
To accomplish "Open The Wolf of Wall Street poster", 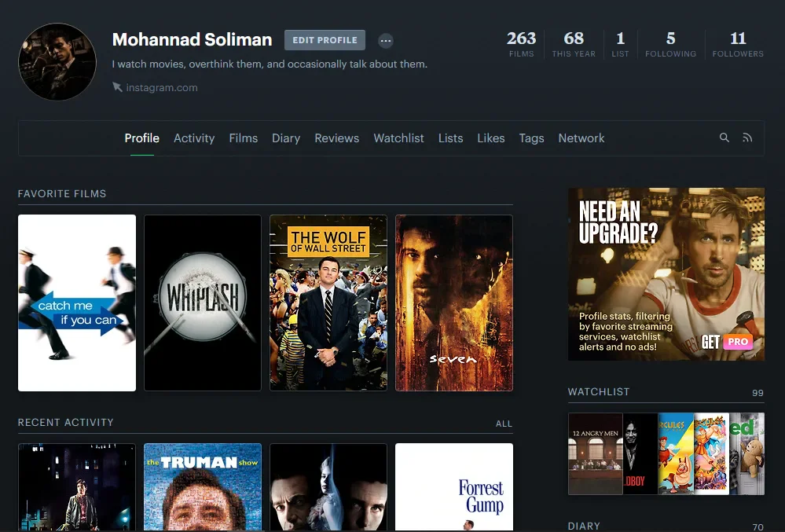I will click(328, 303).
